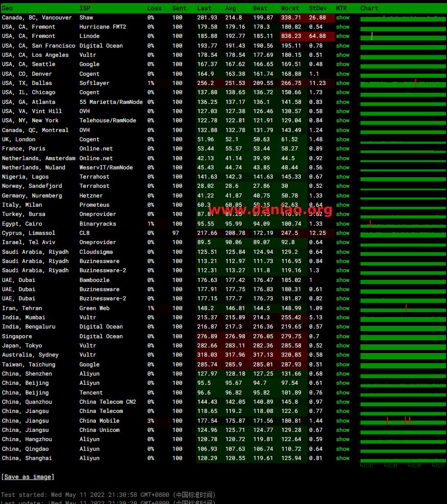The image size is (447, 504).
Task: Show MTR for San Francisco Digital Ocean
Action: 343,46
